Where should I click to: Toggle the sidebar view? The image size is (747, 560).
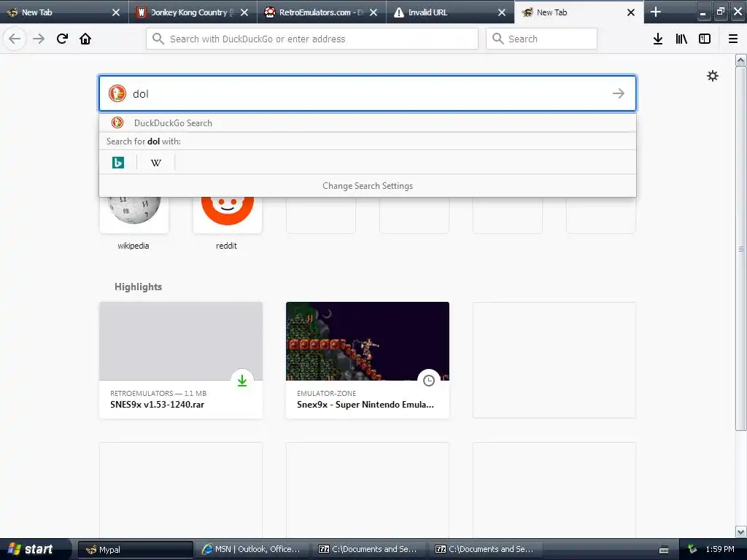point(705,39)
